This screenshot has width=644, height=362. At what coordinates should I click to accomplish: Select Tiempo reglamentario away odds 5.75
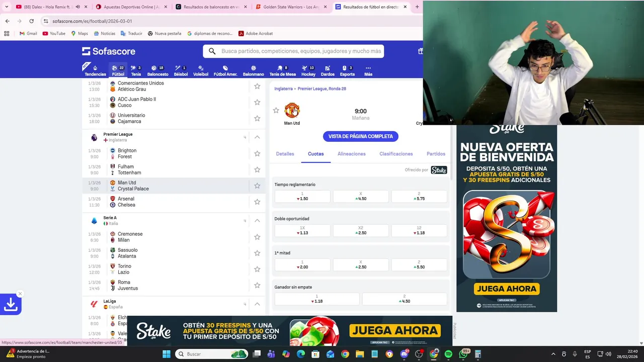[419, 197]
